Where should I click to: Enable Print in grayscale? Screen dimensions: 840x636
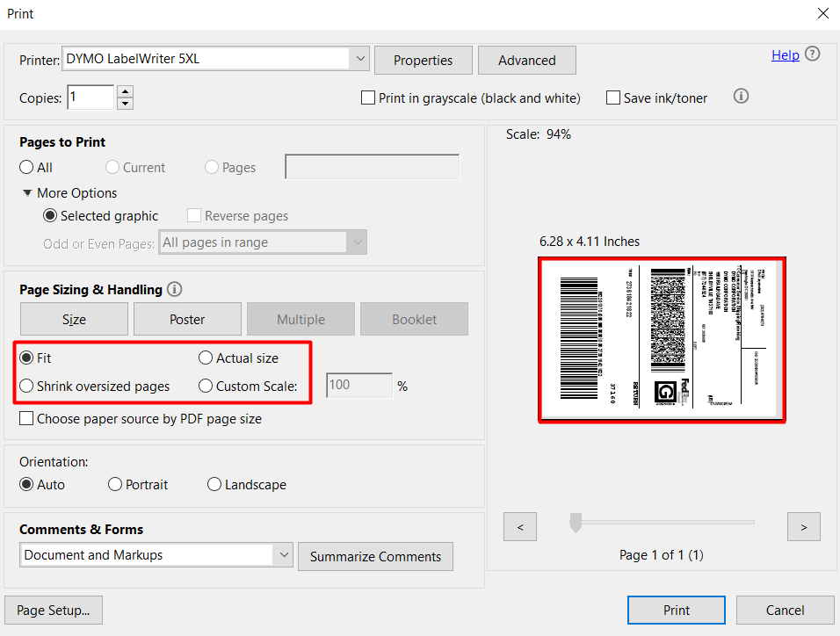367,98
